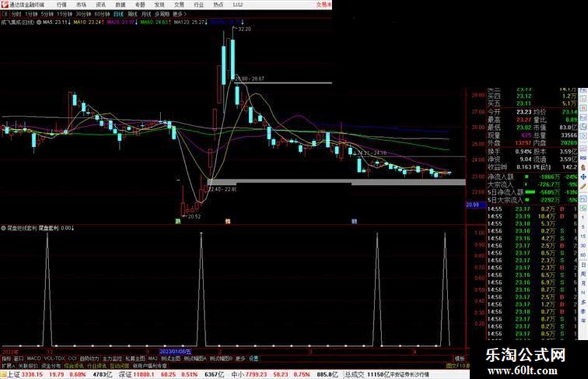Click the 多 shortcut in right sidebar
The width and height of the screenshot is (588, 379).
click(x=583, y=302)
